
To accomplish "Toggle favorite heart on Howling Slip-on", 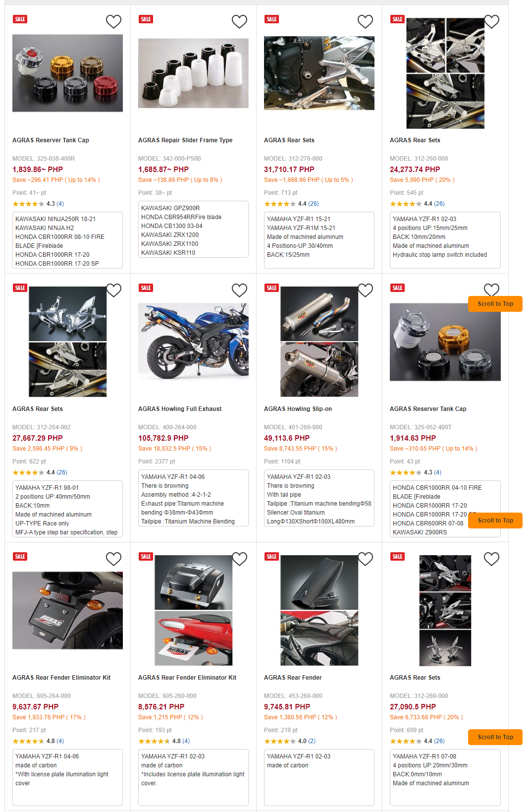I will [x=366, y=290].
